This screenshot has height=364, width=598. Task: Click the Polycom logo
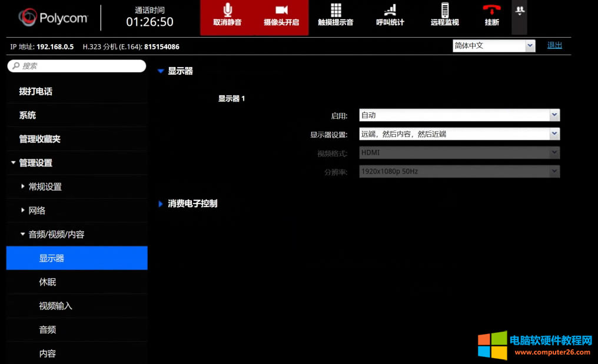pos(53,17)
